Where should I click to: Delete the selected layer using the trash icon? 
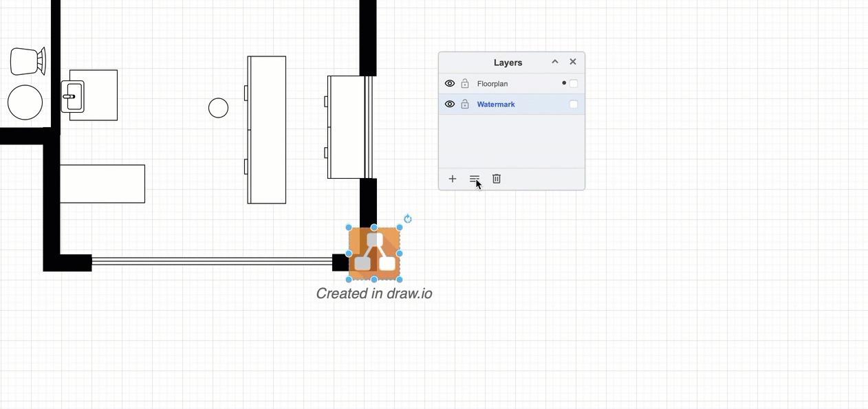pyautogui.click(x=496, y=179)
